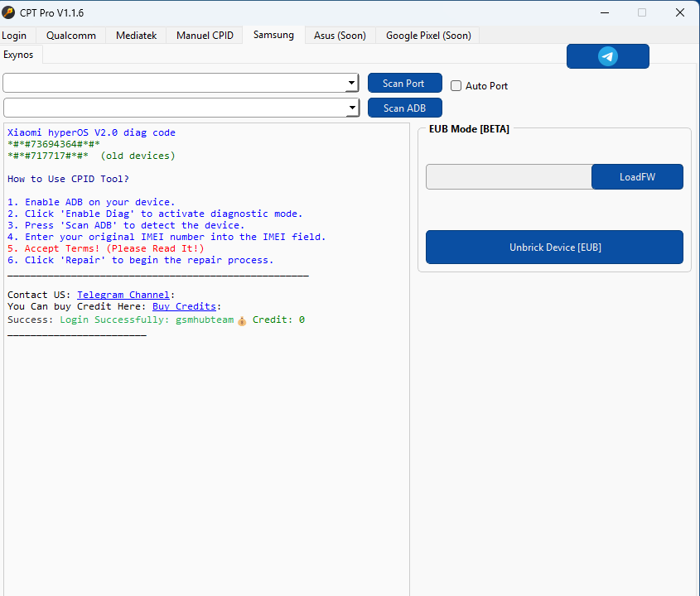Select the Exynos sub-tab
This screenshot has height=596, width=700.
pos(18,55)
